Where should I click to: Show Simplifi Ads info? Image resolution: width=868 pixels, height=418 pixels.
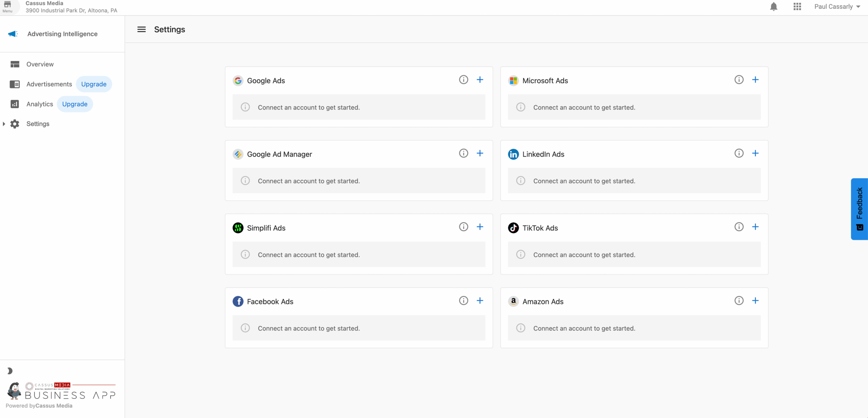[463, 227]
